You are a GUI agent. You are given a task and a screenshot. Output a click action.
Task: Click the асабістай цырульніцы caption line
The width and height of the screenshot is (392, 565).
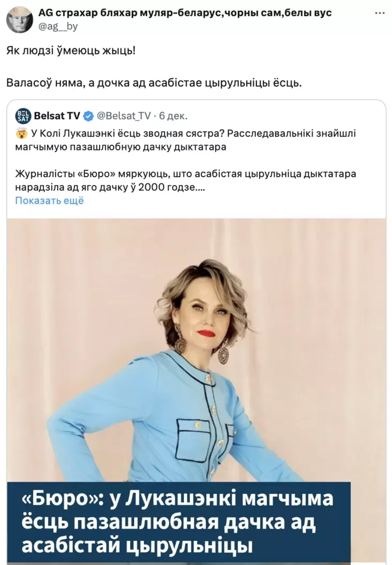point(137,546)
